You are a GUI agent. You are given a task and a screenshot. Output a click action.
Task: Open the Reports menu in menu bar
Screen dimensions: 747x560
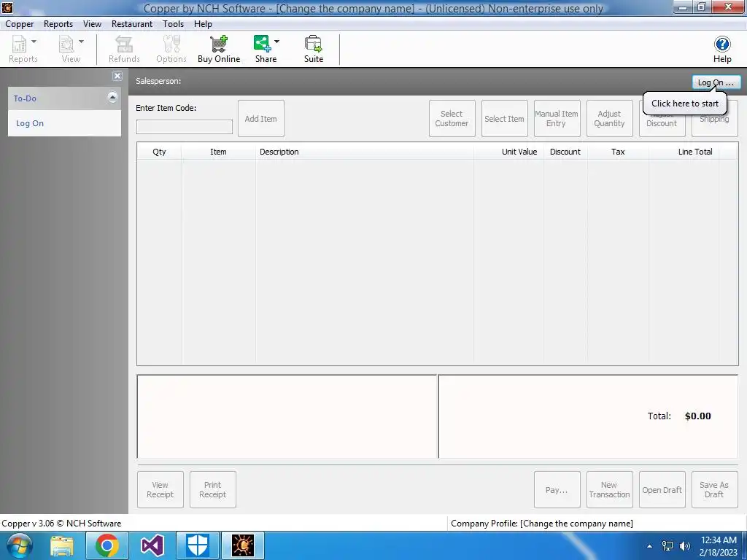(58, 24)
